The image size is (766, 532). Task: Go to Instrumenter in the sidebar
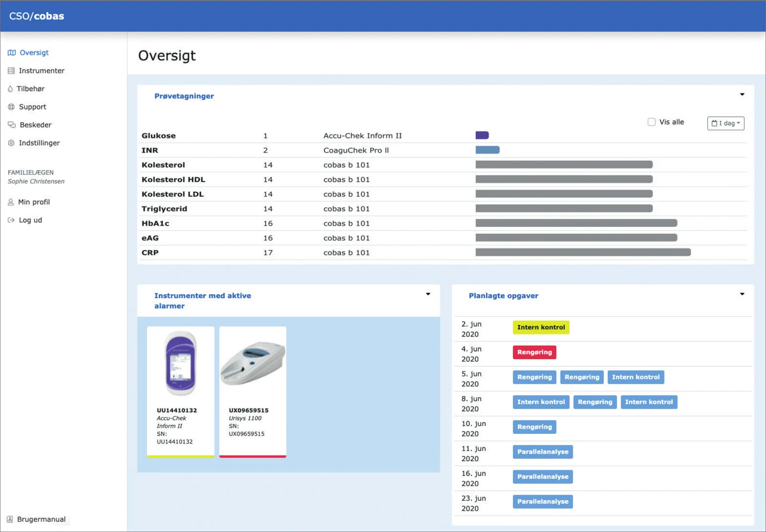point(42,71)
